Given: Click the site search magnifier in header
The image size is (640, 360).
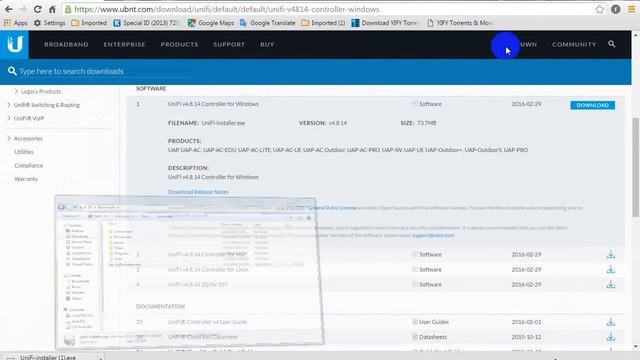Looking at the screenshot, I should tap(611, 44).
